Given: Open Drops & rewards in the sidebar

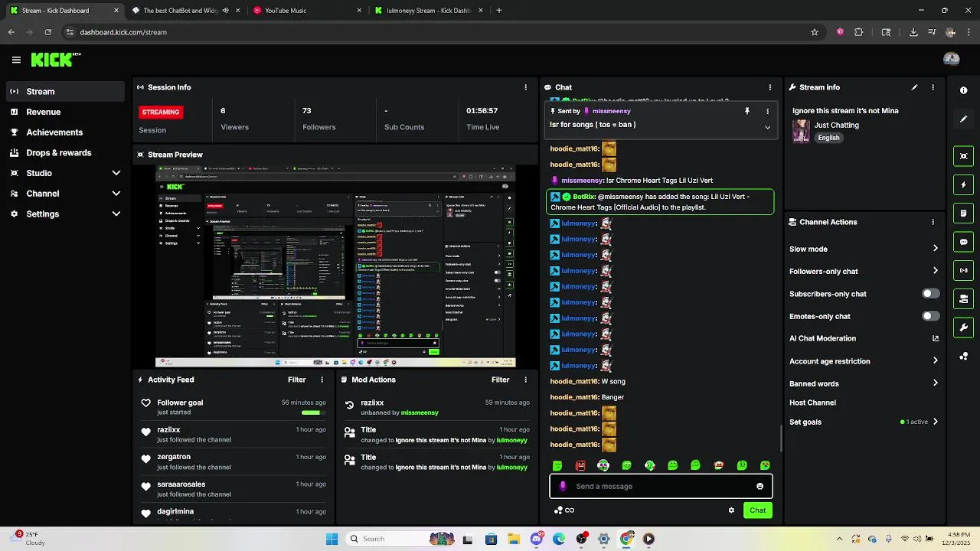Looking at the screenshot, I should [64, 152].
